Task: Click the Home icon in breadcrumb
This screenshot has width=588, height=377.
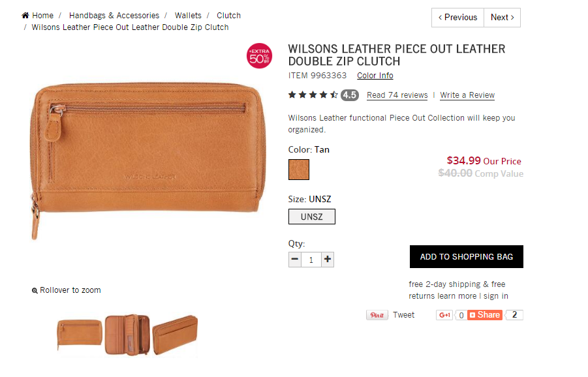Action: [x=25, y=15]
